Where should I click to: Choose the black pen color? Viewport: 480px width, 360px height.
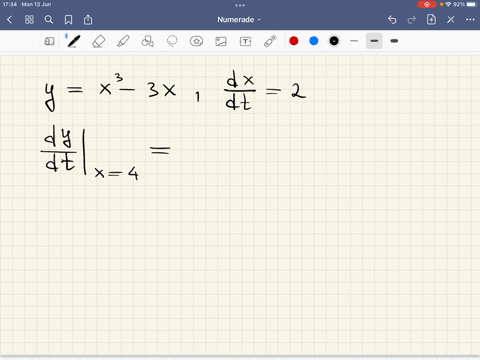click(x=334, y=41)
